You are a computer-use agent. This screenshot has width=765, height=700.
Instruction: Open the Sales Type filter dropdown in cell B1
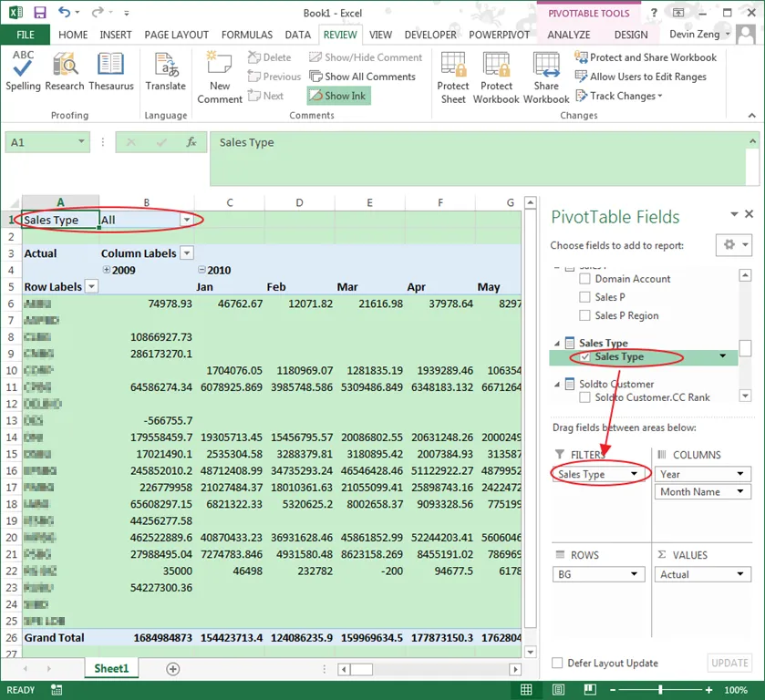186,220
